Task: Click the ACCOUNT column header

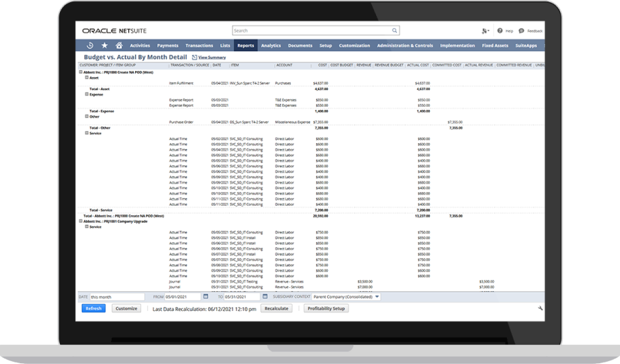Action: coord(285,65)
